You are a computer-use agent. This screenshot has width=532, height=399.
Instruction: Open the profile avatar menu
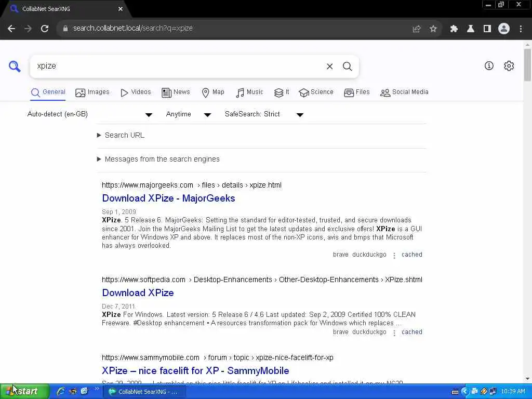click(504, 29)
